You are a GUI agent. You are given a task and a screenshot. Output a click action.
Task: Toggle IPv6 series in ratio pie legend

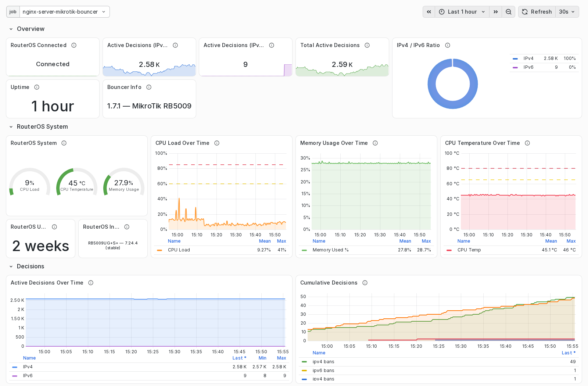528,67
